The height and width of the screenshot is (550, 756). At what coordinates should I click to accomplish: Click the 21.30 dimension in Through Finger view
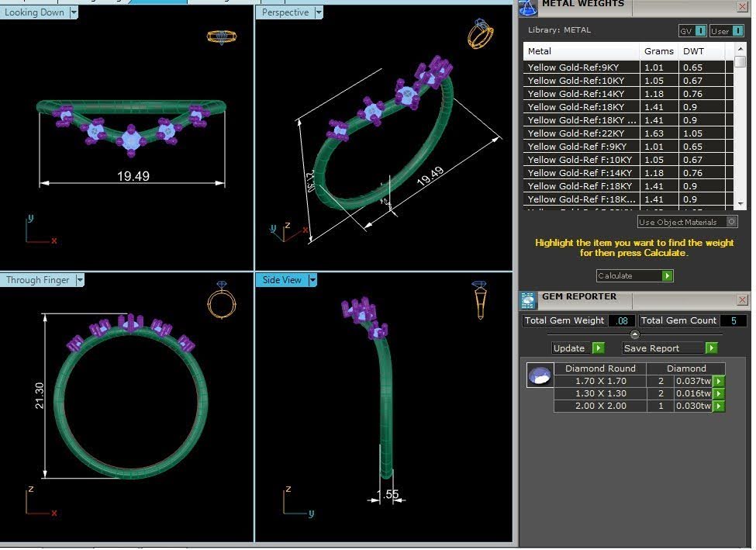pos(39,396)
